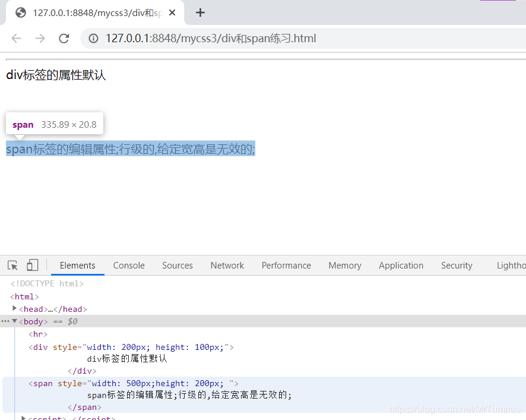Screen dimensions: 526x420
Task: Open the Security tab
Action: tap(457, 265)
